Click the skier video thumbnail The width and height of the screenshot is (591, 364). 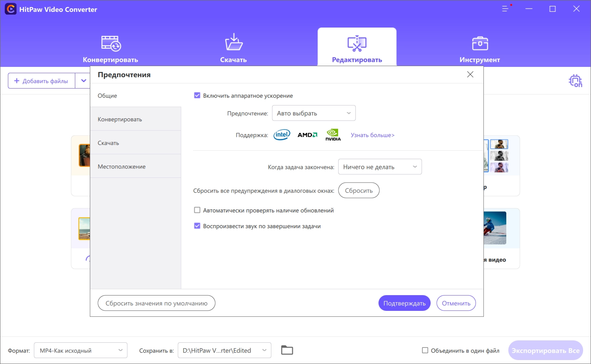pyautogui.click(x=495, y=228)
